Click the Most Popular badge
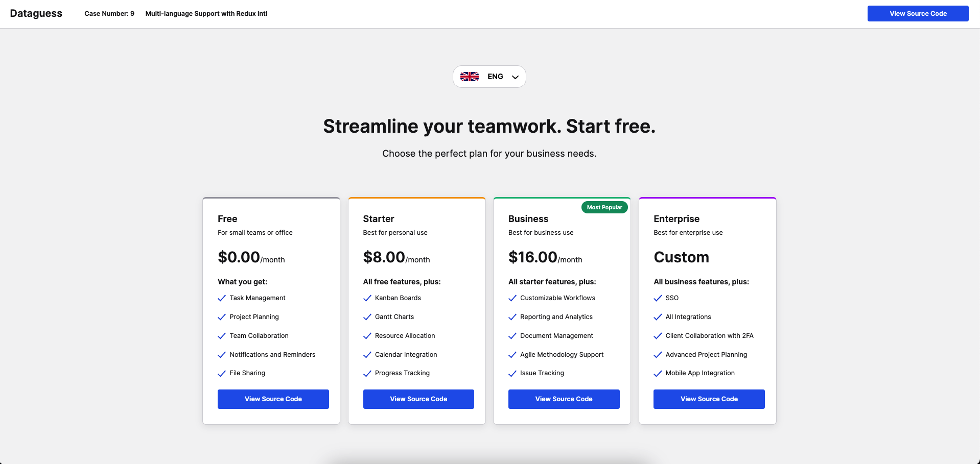Viewport: 980px width, 464px height. coord(604,207)
